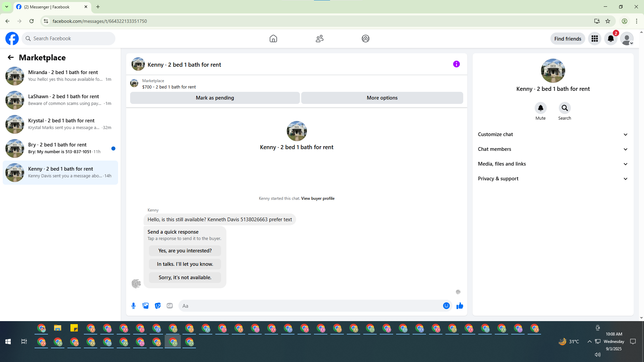The height and width of the screenshot is (362, 644).
Task: Open the Bry conversation
Action: (x=60, y=148)
